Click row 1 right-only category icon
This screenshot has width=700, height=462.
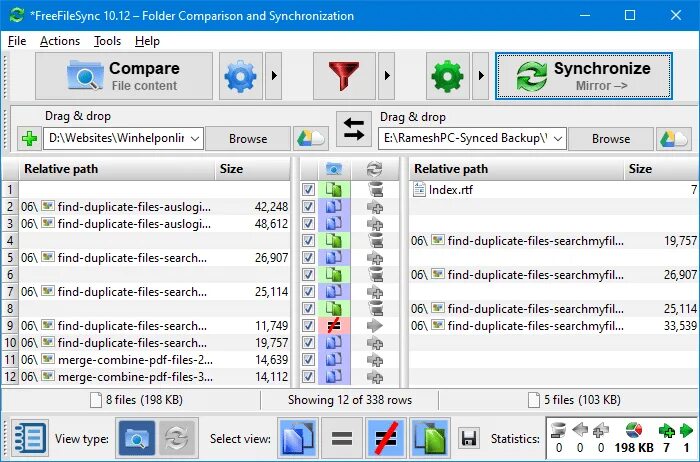click(x=334, y=190)
